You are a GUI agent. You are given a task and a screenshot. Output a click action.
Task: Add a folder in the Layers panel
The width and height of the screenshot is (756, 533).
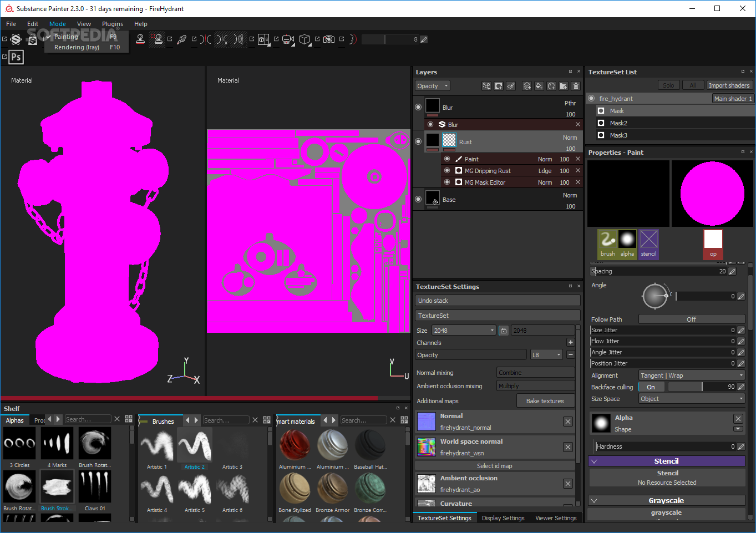(x=564, y=86)
